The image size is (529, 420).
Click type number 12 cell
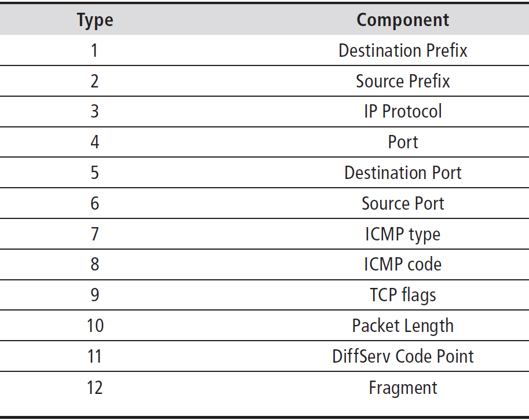[94, 388]
